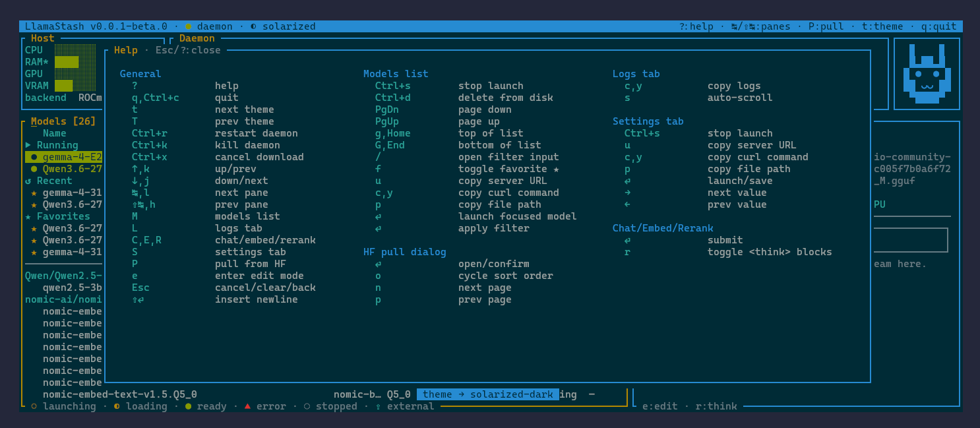Click e:edit hint at bottom right

[660, 406]
